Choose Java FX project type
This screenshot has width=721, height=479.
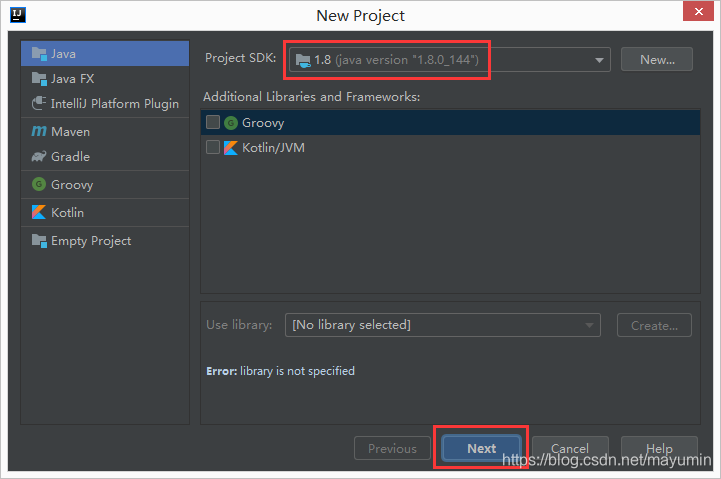coord(105,79)
